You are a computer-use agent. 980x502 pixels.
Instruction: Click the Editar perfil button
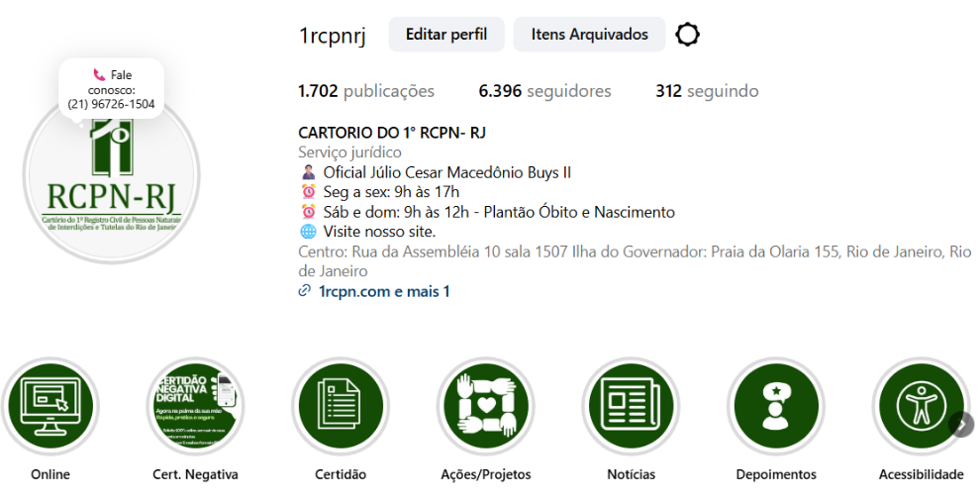pyautogui.click(x=446, y=35)
